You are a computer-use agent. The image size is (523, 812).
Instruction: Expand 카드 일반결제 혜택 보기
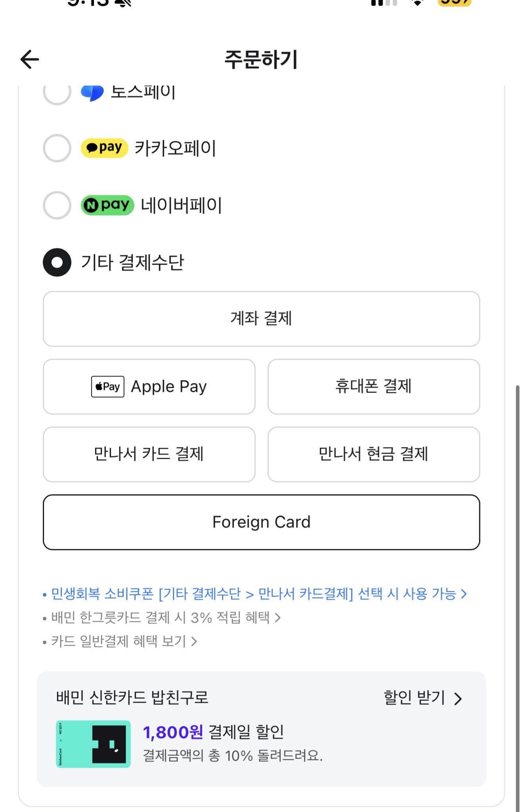124,641
